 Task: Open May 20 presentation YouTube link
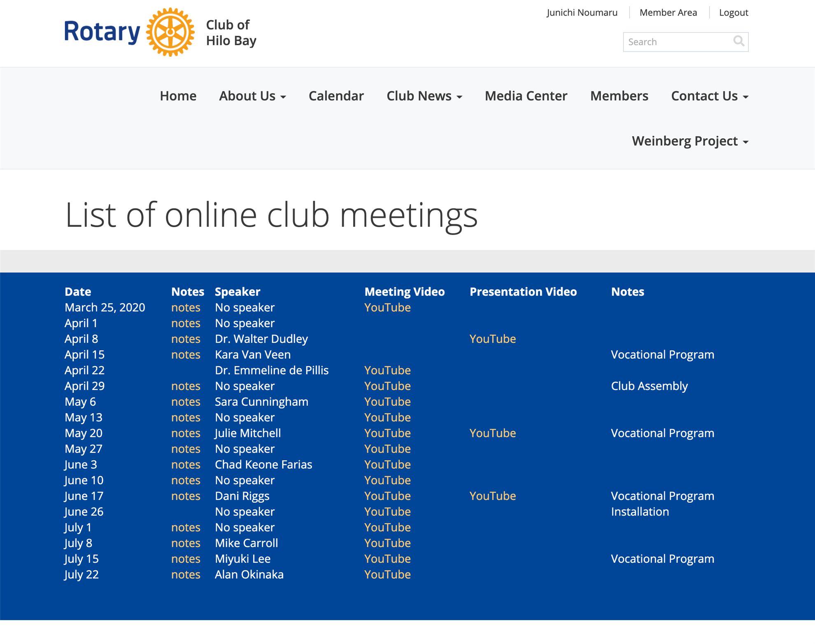click(492, 433)
